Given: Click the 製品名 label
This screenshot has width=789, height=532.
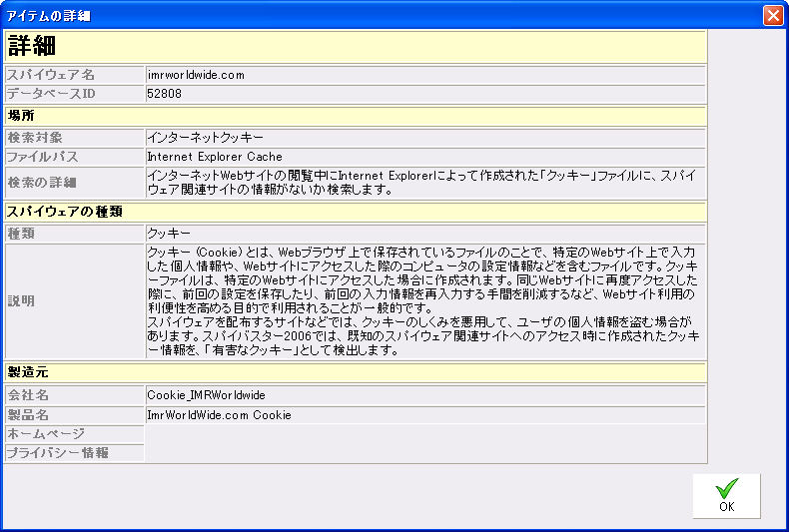Looking at the screenshot, I should click(28, 415).
